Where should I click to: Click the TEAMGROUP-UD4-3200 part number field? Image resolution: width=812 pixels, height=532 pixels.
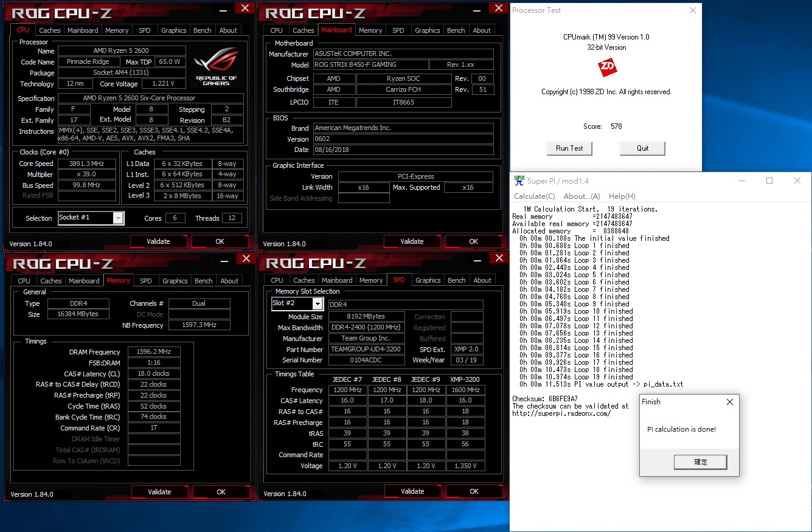click(x=366, y=350)
